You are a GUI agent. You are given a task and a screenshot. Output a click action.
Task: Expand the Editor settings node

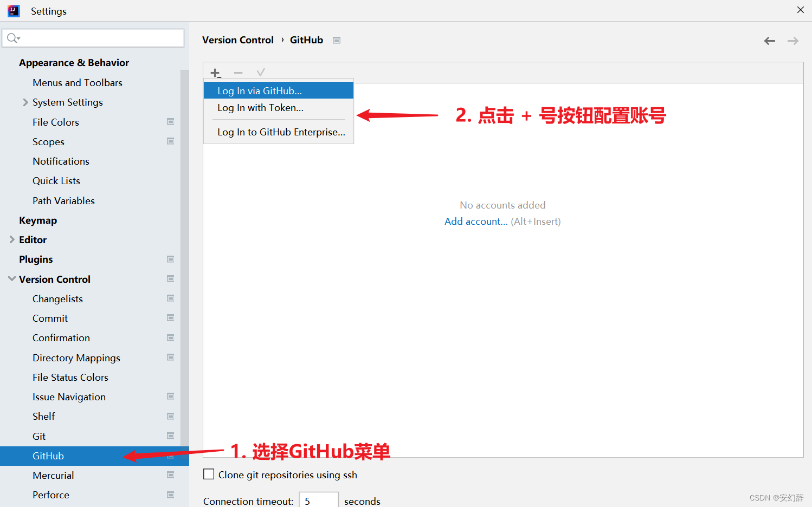(x=12, y=239)
